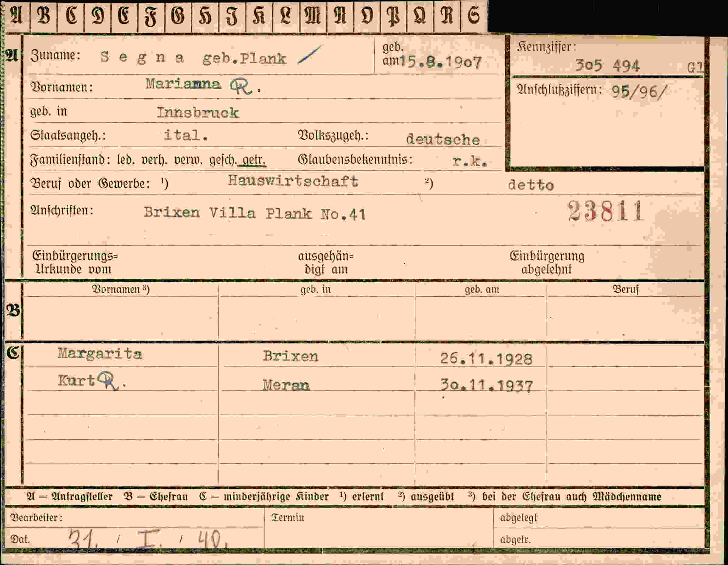Click the 'Einbürgerung abgelehnt' label
The width and height of the screenshot is (728, 565).
click(547, 263)
